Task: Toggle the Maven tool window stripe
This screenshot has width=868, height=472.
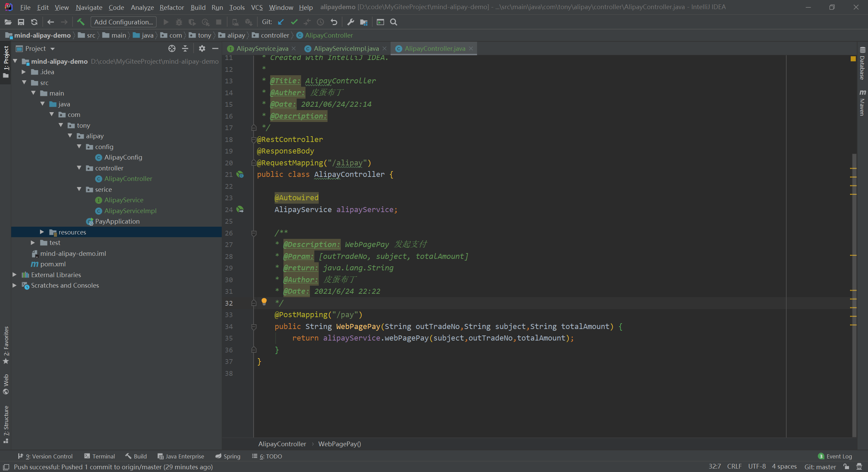Action: (x=862, y=103)
